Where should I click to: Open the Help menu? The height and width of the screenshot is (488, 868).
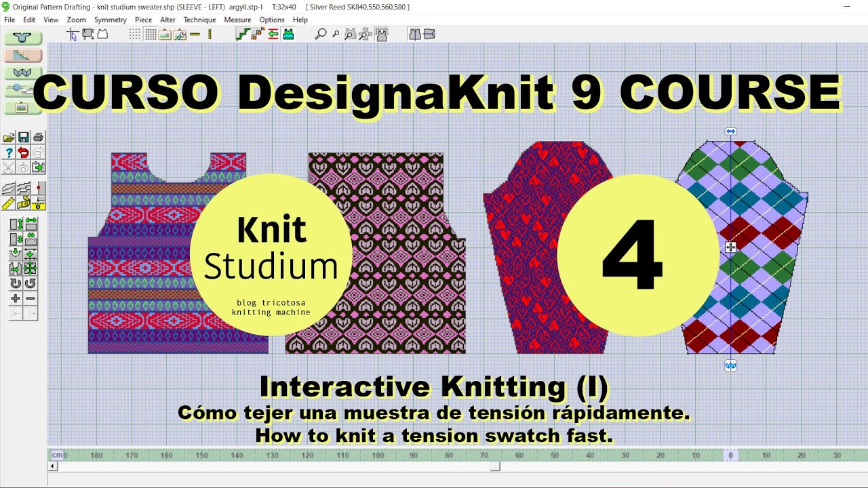click(300, 20)
